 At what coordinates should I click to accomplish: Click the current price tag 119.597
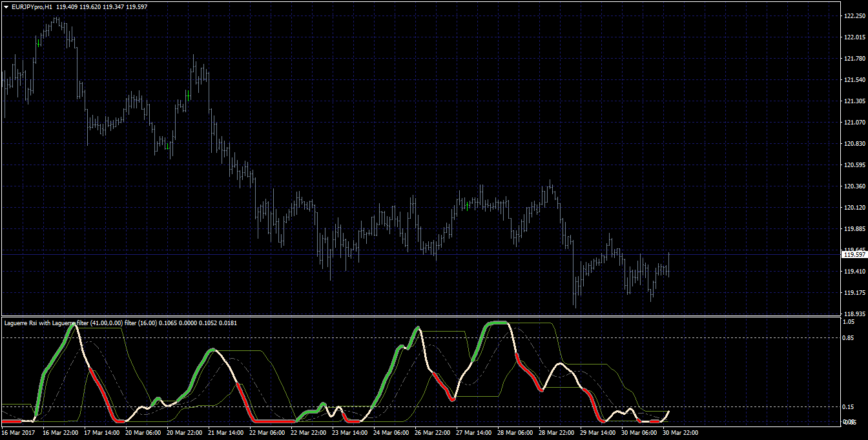click(x=854, y=255)
